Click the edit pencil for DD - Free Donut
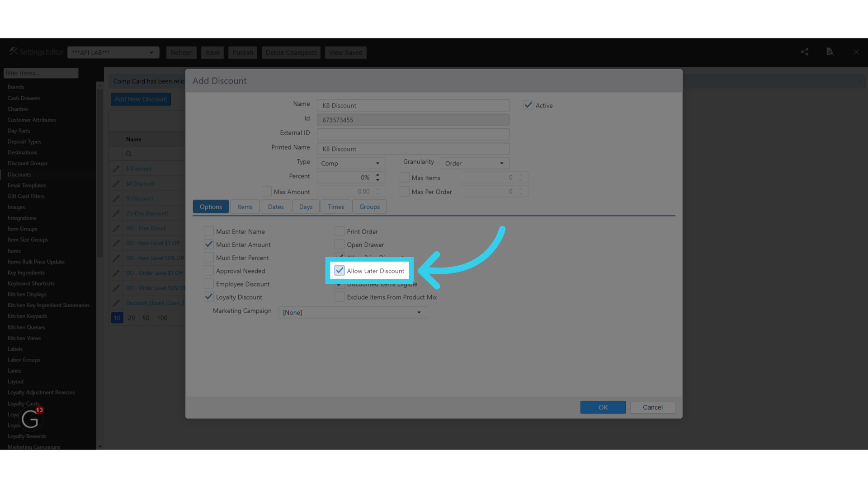 116,228
